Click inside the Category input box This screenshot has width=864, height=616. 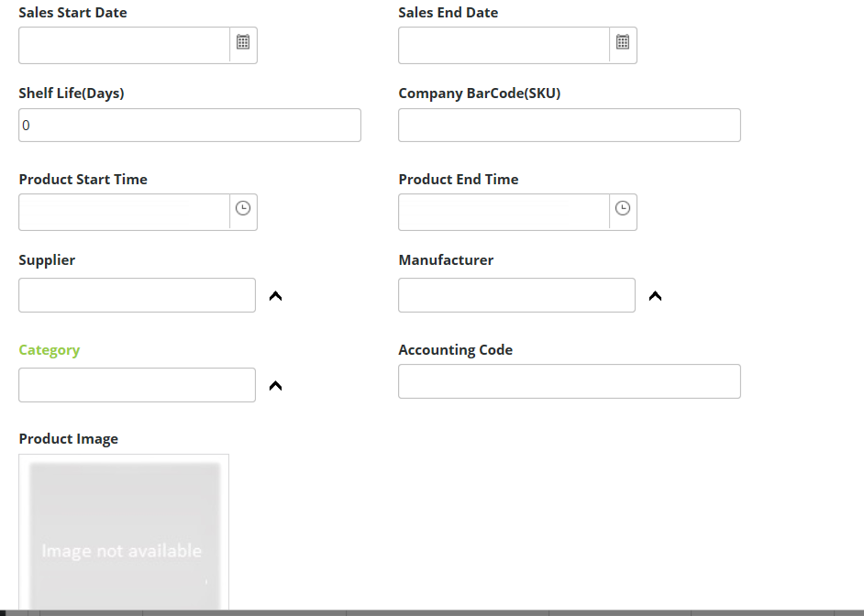137,385
